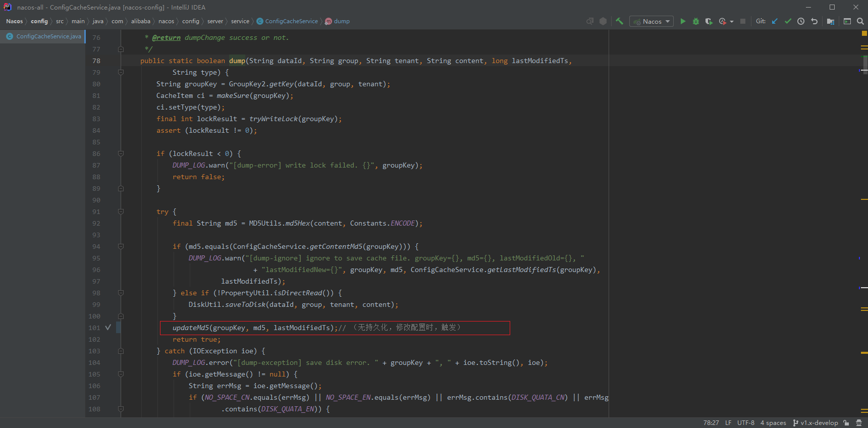Switch to ConfigCacheService.java tab
Viewport: 868px width, 428px height.
point(43,36)
